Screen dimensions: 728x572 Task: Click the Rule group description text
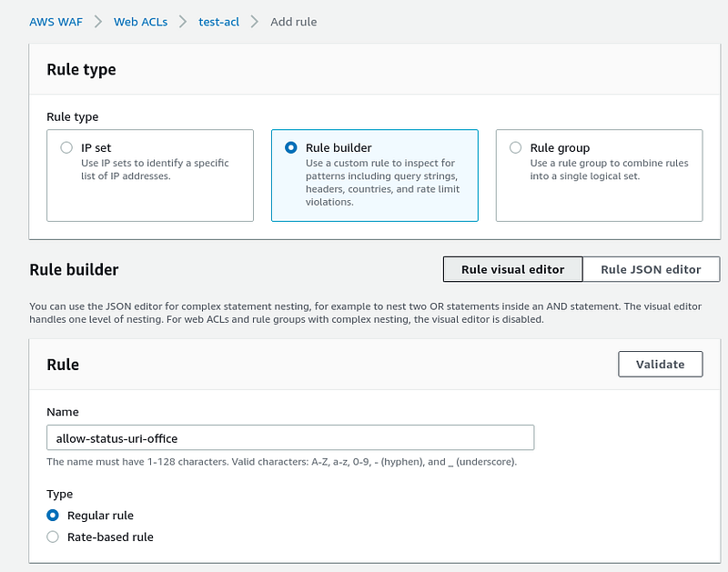click(x=609, y=169)
